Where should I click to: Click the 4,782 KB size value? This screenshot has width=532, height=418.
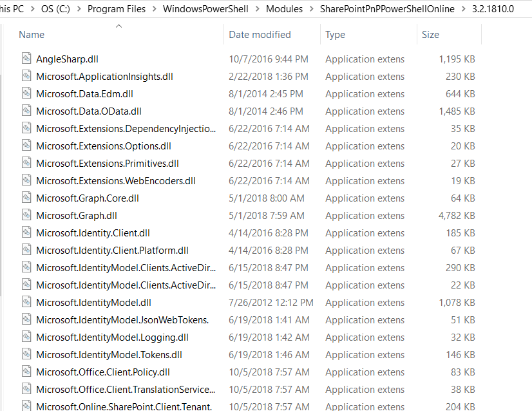pyautogui.click(x=457, y=216)
